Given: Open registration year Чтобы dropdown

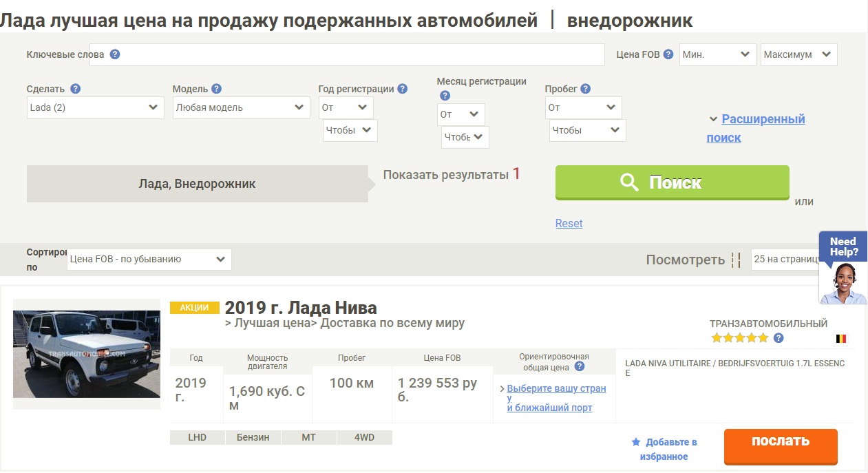Looking at the screenshot, I should [350, 130].
